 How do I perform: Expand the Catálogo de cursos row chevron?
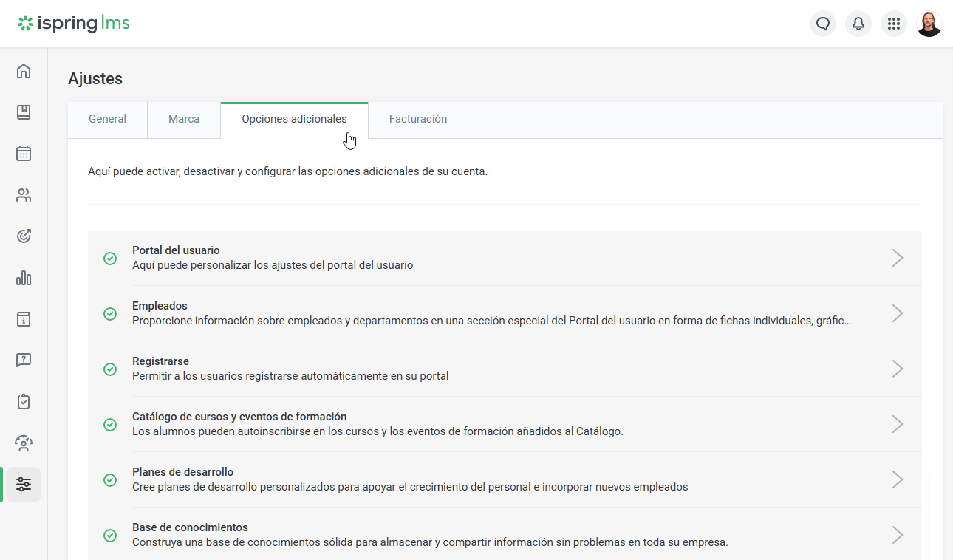(898, 424)
